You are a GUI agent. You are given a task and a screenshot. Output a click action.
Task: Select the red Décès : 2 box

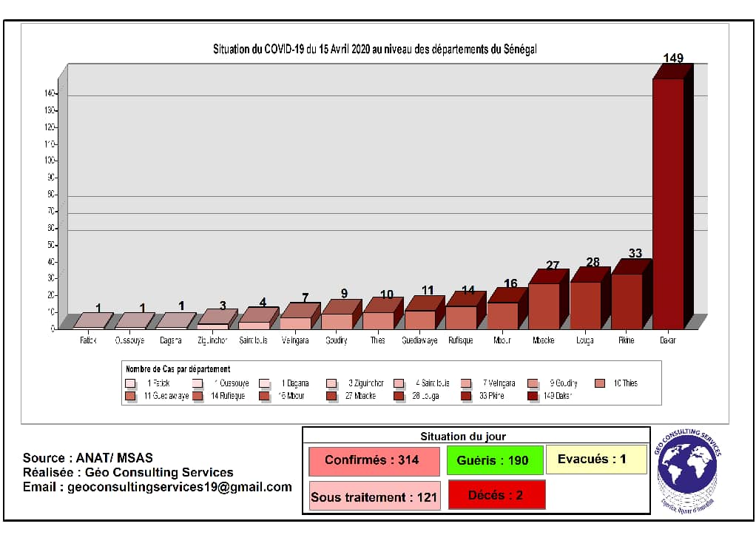coord(496,494)
